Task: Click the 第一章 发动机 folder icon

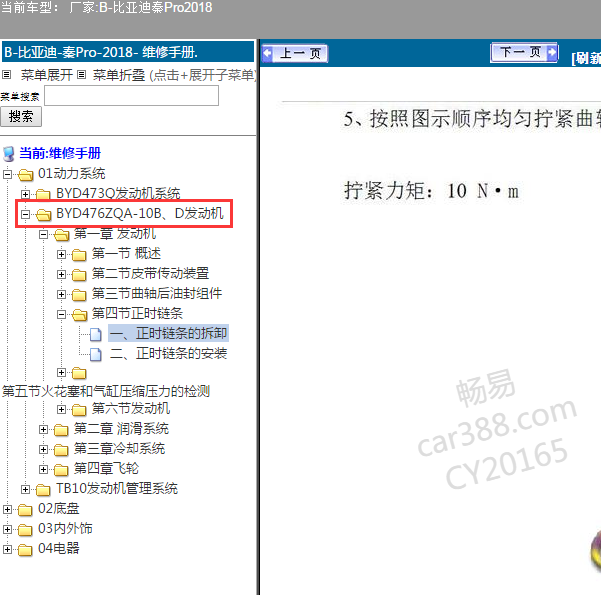Action: (61, 235)
